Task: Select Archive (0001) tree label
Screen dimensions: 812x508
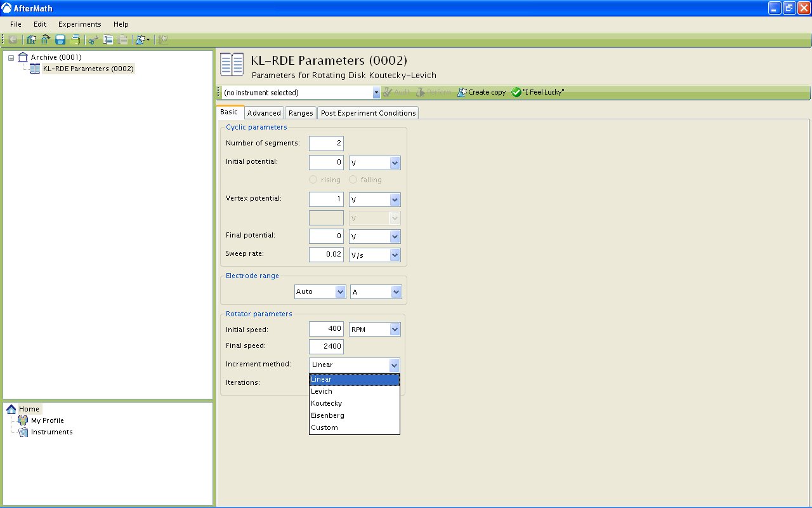Action: (56, 57)
